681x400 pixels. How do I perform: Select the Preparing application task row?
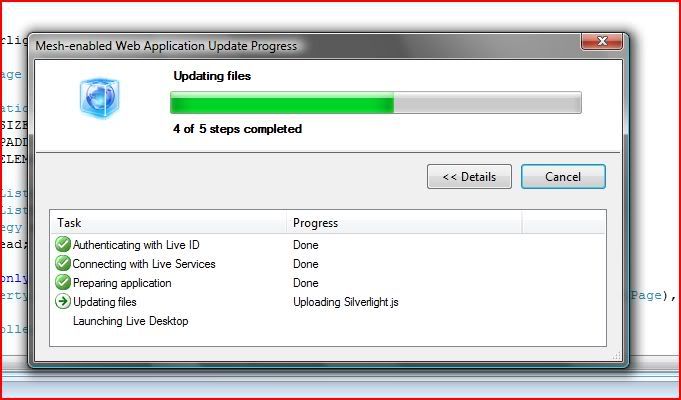click(x=328, y=283)
